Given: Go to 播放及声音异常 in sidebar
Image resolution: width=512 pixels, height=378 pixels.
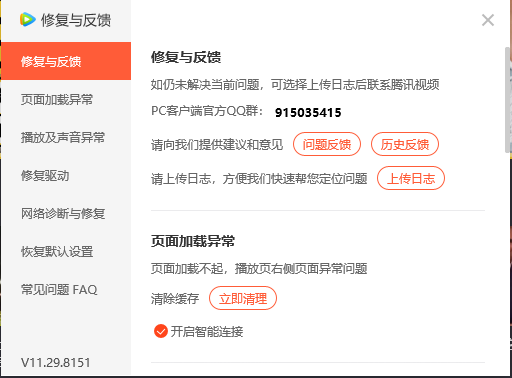Looking at the screenshot, I should coord(66,137).
